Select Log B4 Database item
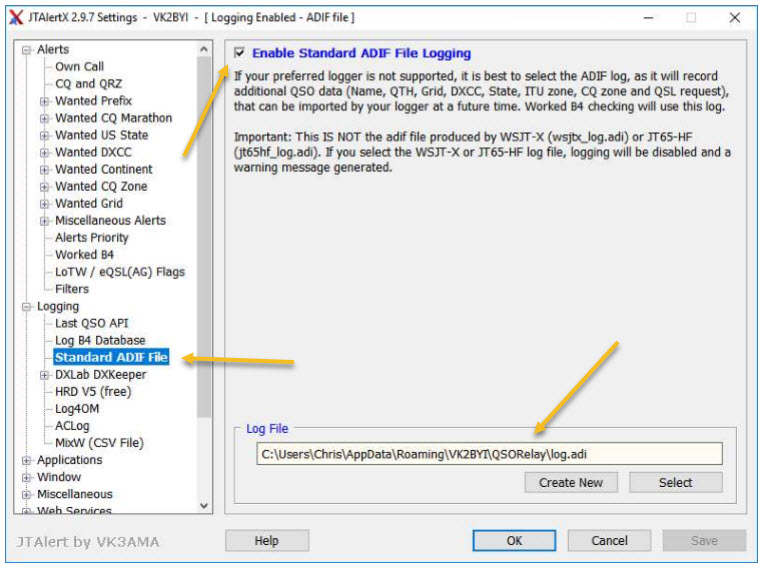This screenshot has height=568, width=762. [x=100, y=340]
